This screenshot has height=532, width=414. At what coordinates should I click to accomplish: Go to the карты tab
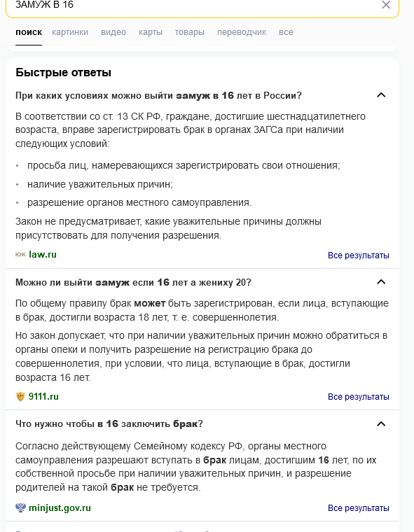point(151,32)
